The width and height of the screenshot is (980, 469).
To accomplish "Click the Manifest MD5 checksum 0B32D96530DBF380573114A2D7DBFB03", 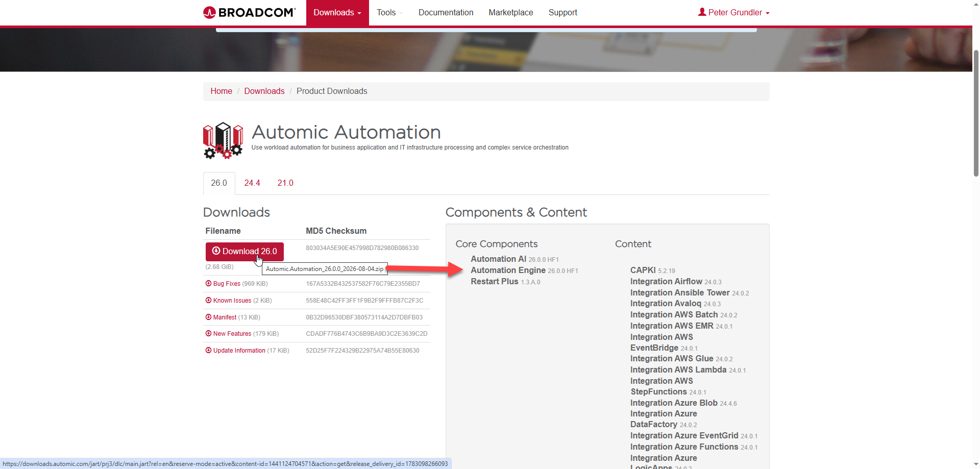I will (364, 317).
